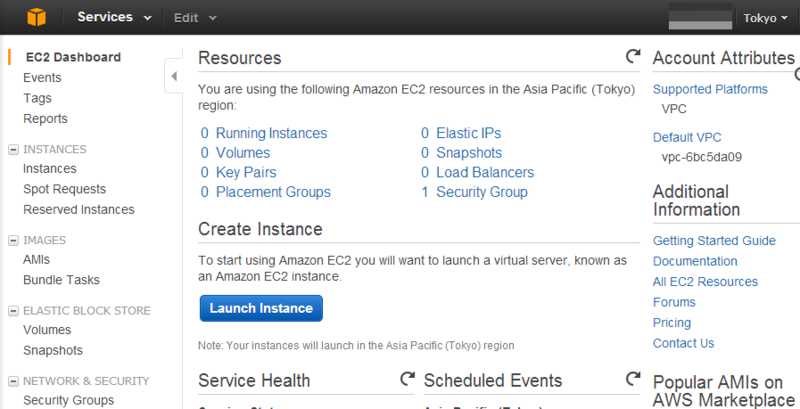Collapse the ELASTIC BLOCK STORE section

click(x=13, y=311)
